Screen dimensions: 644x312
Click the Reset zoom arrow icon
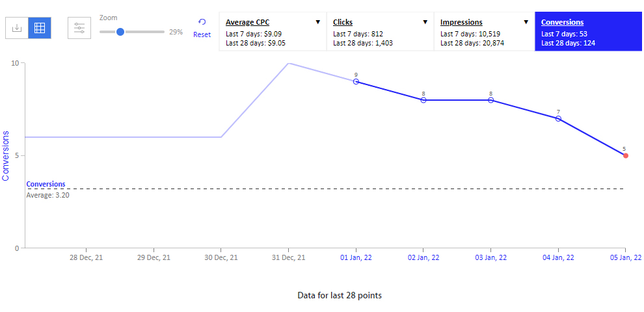[202, 22]
